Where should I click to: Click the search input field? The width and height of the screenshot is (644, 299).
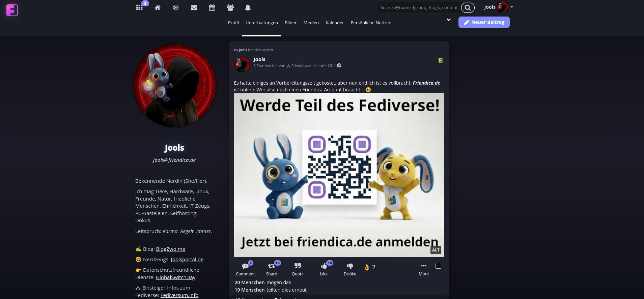click(419, 7)
